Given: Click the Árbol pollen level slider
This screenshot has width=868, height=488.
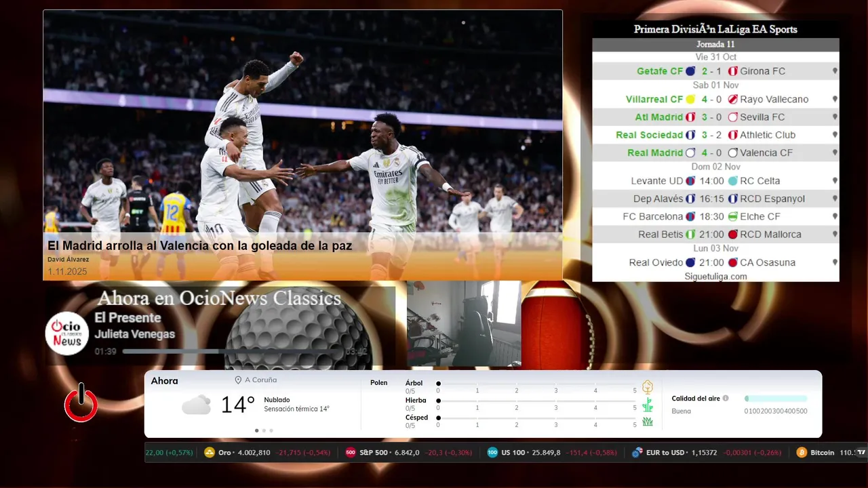Looking at the screenshot, I should click(x=536, y=384).
